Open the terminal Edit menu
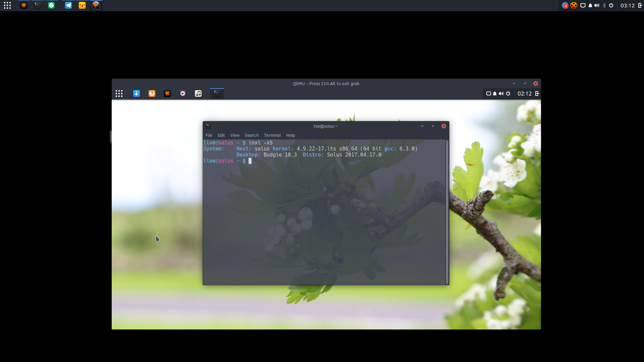 (x=221, y=135)
